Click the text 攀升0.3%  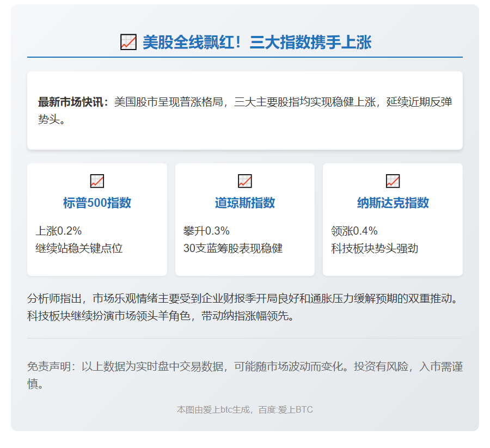point(206,231)
